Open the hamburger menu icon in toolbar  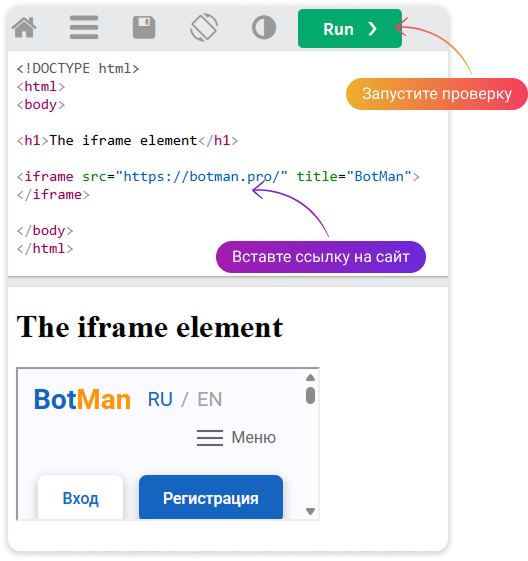[84, 27]
